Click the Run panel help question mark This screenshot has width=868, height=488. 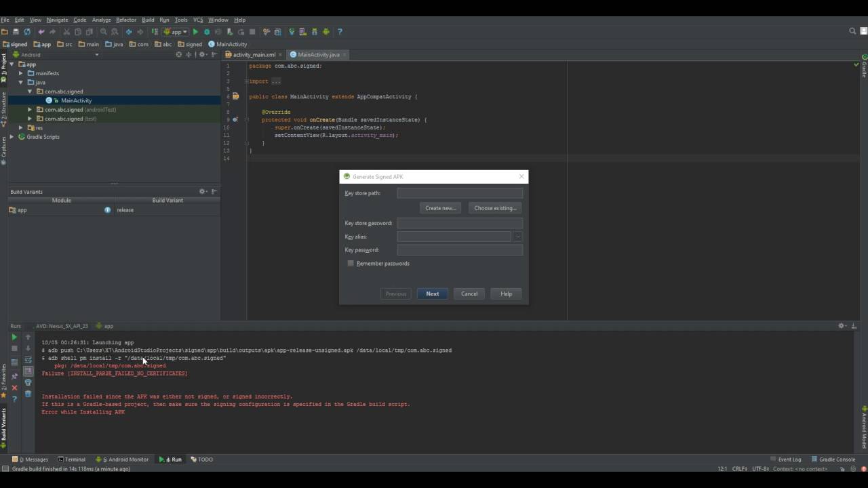tap(14, 399)
